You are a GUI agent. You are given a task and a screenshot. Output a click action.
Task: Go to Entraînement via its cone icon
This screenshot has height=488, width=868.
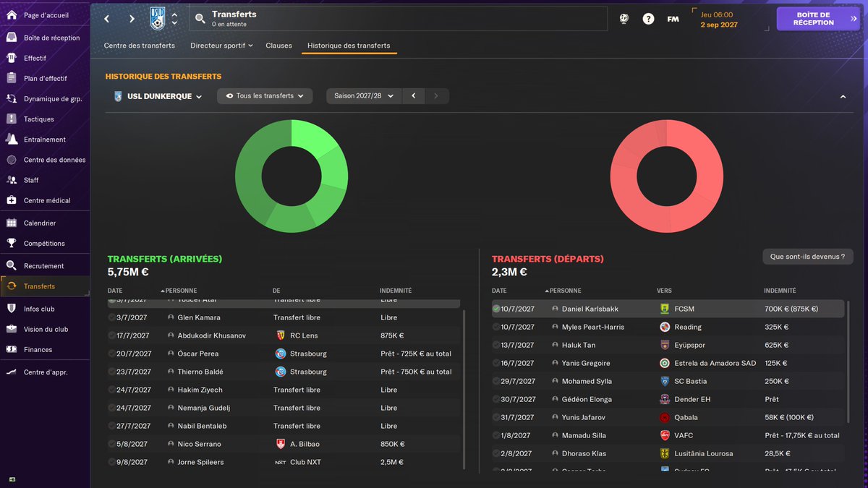coord(12,140)
